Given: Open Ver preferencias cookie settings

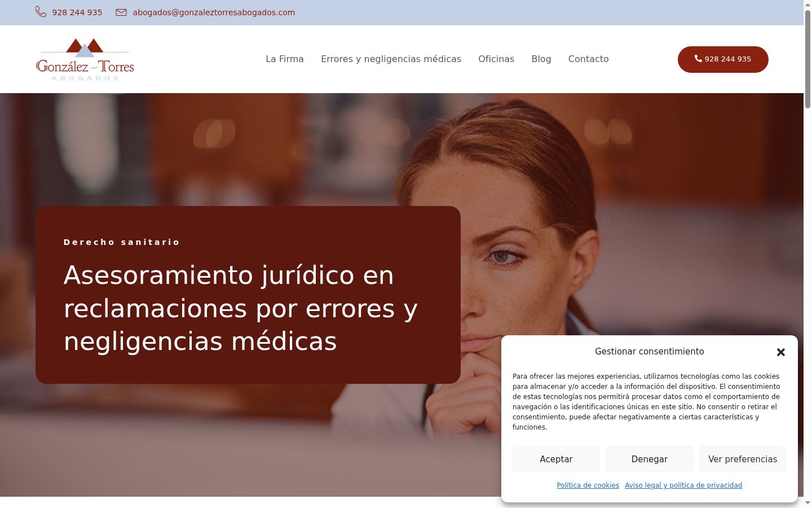Looking at the screenshot, I should (743, 459).
